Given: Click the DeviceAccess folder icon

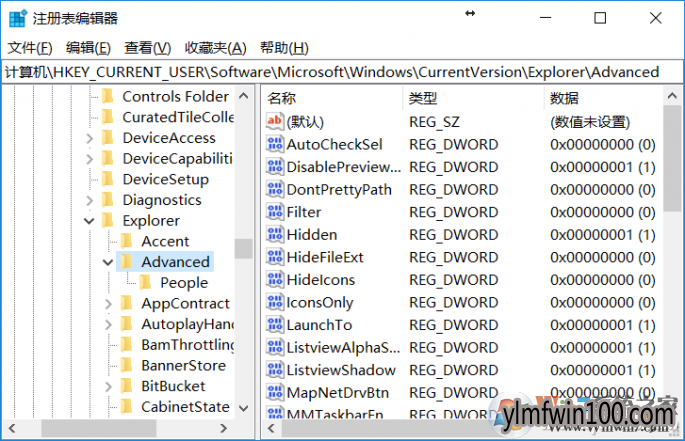Looking at the screenshot, I should [x=108, y=138].
